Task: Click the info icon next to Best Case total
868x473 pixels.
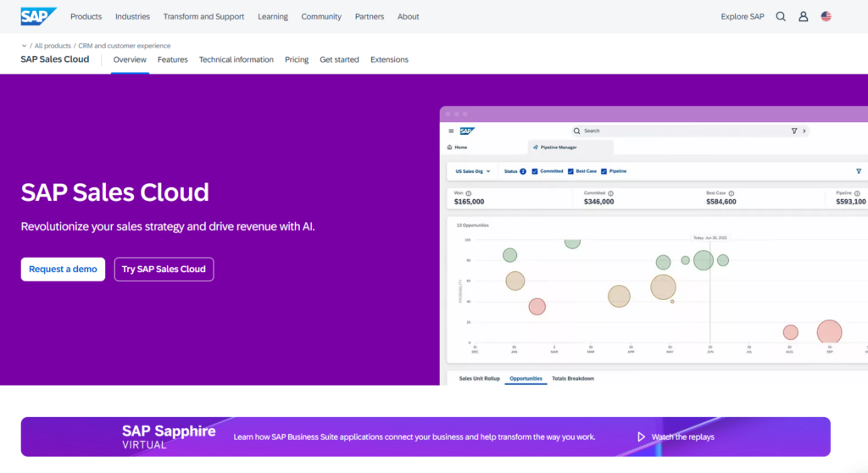Action: pyautogui.click(x=732, y=193)
